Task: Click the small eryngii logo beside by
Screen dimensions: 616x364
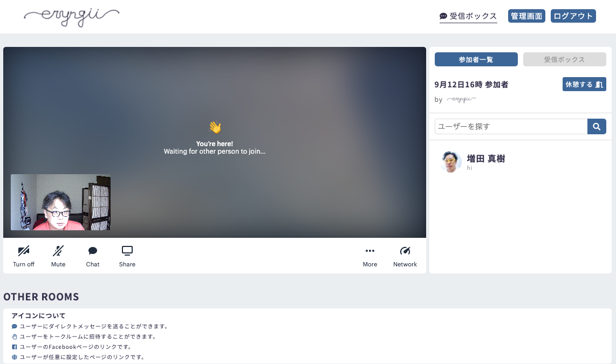Action: pos(461,100)
